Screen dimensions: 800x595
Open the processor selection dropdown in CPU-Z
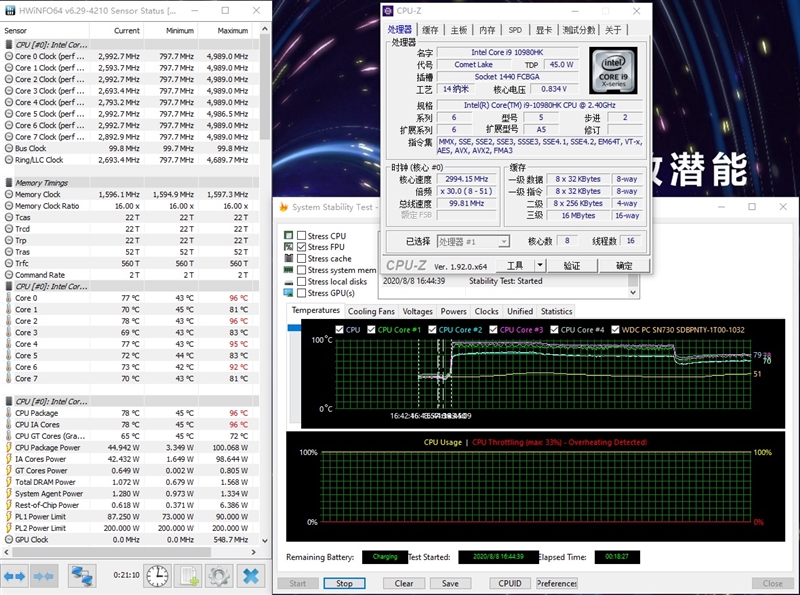[x=473, y=241]
